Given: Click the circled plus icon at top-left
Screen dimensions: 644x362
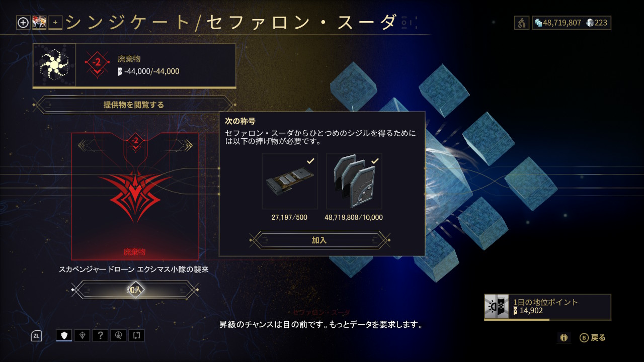Looking at the screenshot, I should tap(23, 22).
